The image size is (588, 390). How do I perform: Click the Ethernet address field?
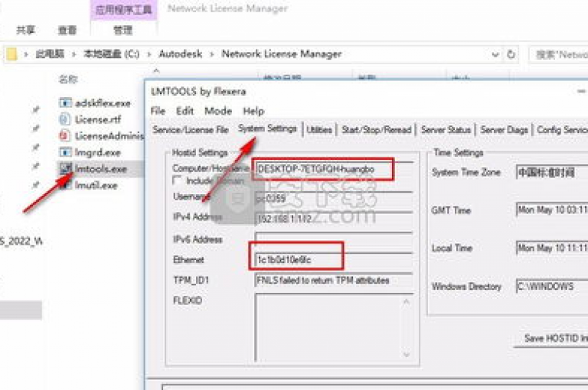[x=334, y=260]
